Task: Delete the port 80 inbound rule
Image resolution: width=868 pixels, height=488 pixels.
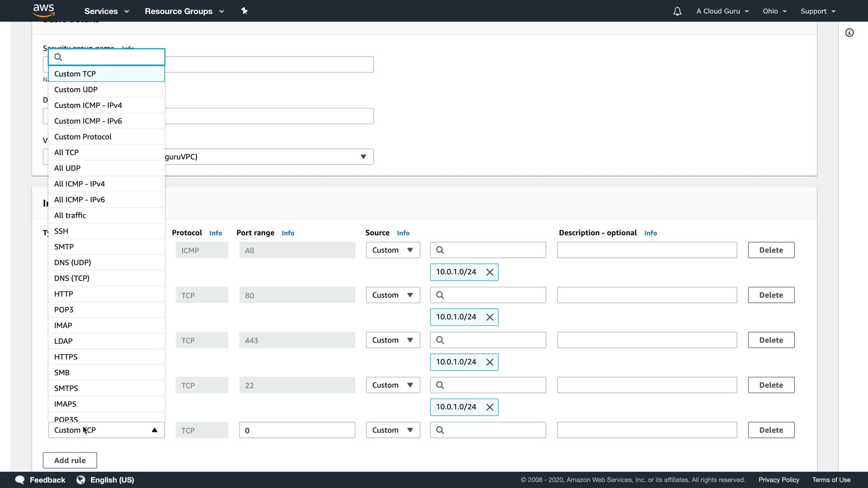Action: tap(771, 295)
